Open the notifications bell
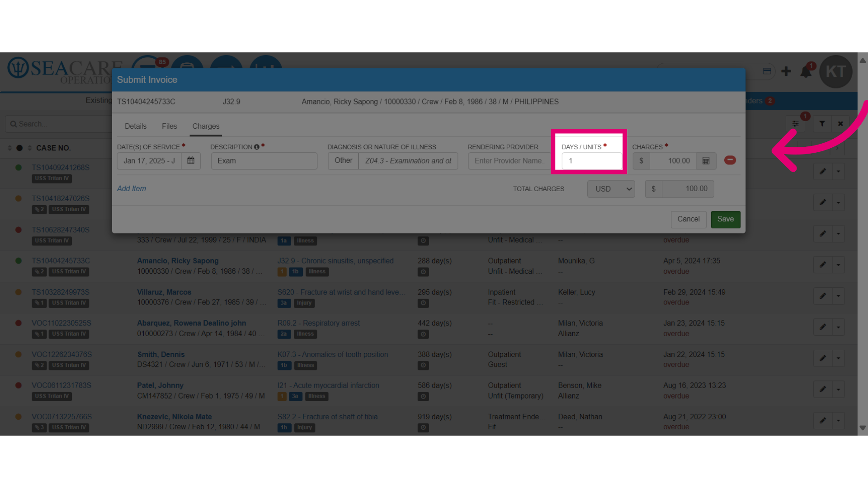The width and height of the screenshot is (868, 488). pos(806,71)
